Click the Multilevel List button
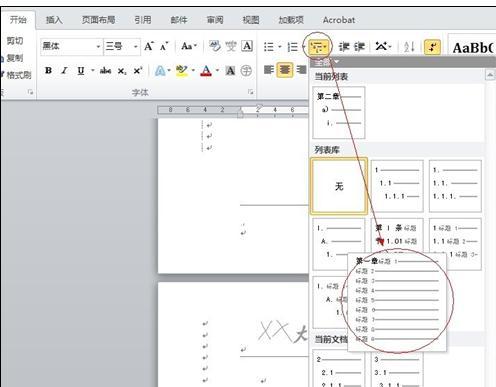 (319, 47)
